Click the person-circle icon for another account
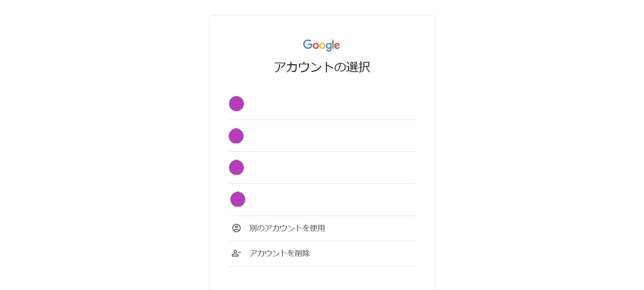644x290 pixels. coord(236,228)
